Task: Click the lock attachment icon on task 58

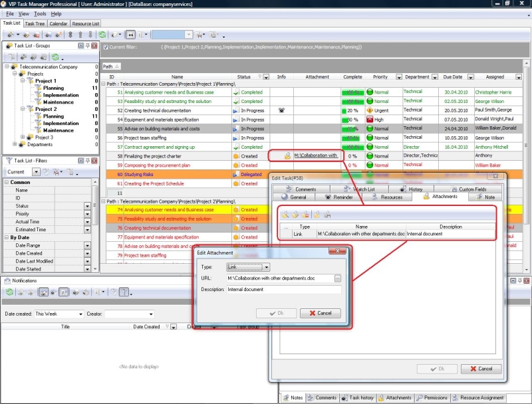Action: point(287,155)
